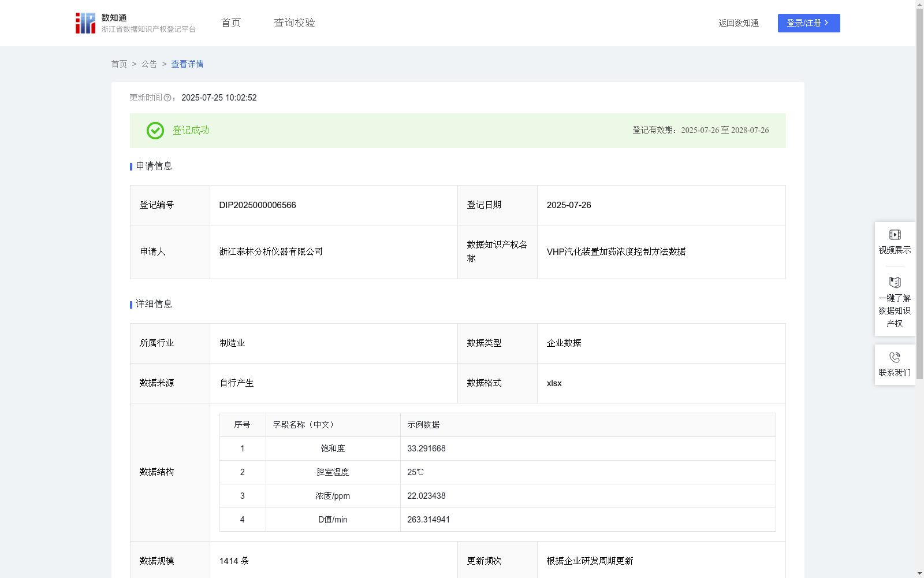Click the 联系我们 phone icon

pyautogui.click(x=895, y=357)
